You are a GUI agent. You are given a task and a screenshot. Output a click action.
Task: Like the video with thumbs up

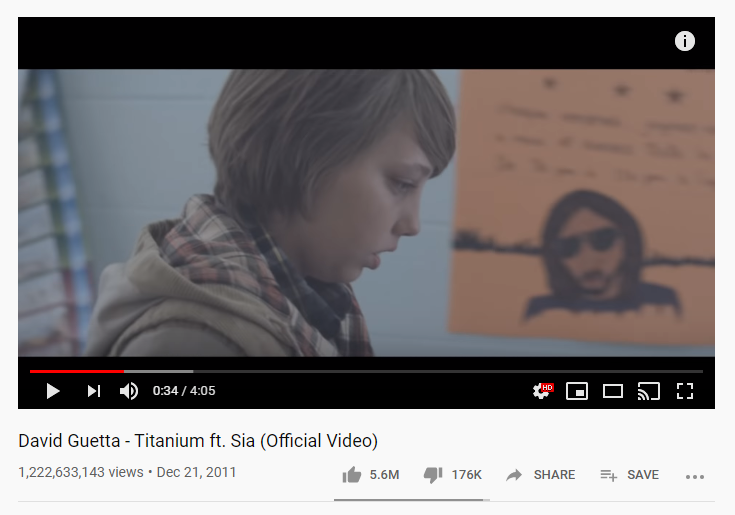click(352, 475)
